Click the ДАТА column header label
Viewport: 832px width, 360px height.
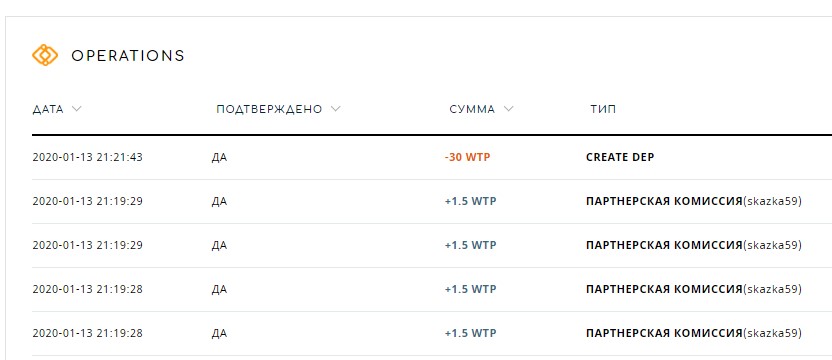click(x=48, y=109)
